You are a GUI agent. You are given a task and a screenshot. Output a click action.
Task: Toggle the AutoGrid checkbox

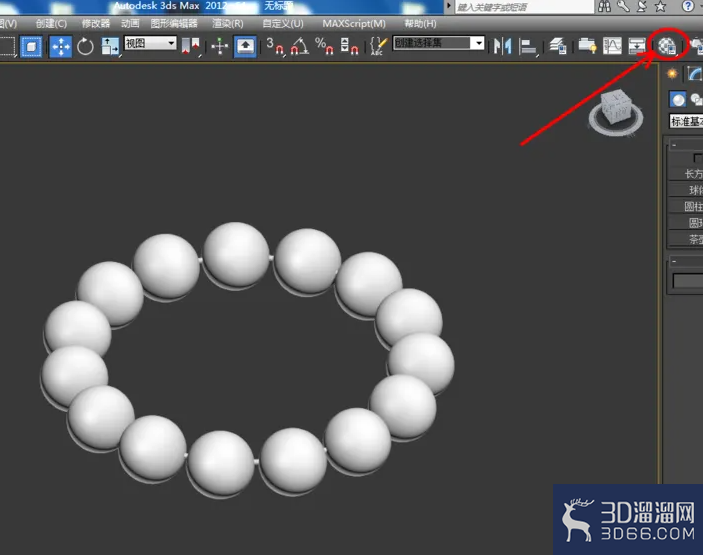point(697,158)
